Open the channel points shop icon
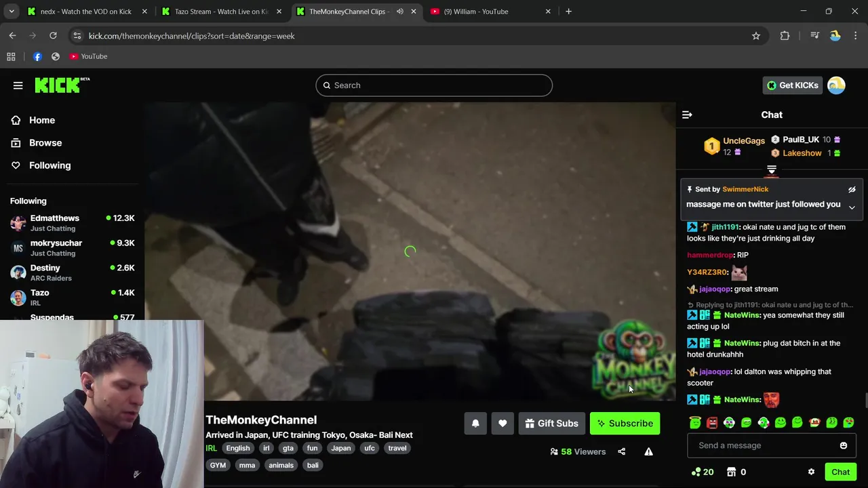Viewport: 868px width, 488px height. point(731,472)
